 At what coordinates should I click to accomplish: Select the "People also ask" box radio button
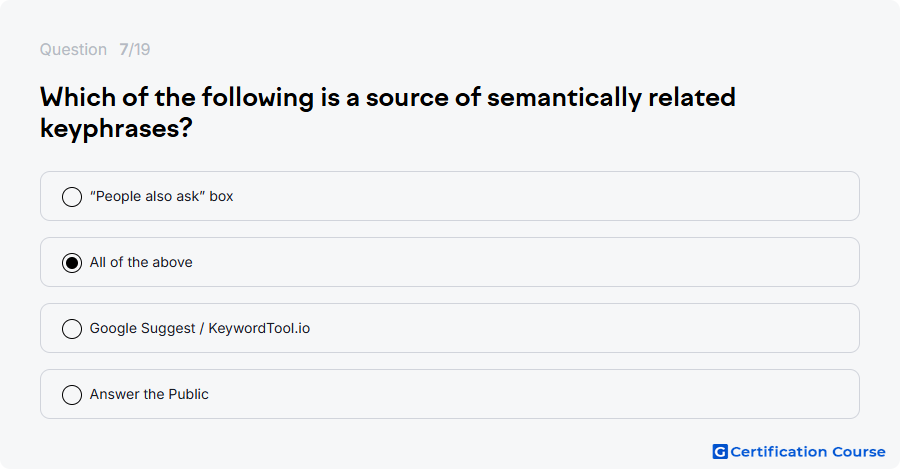click(x=72, y=197)
